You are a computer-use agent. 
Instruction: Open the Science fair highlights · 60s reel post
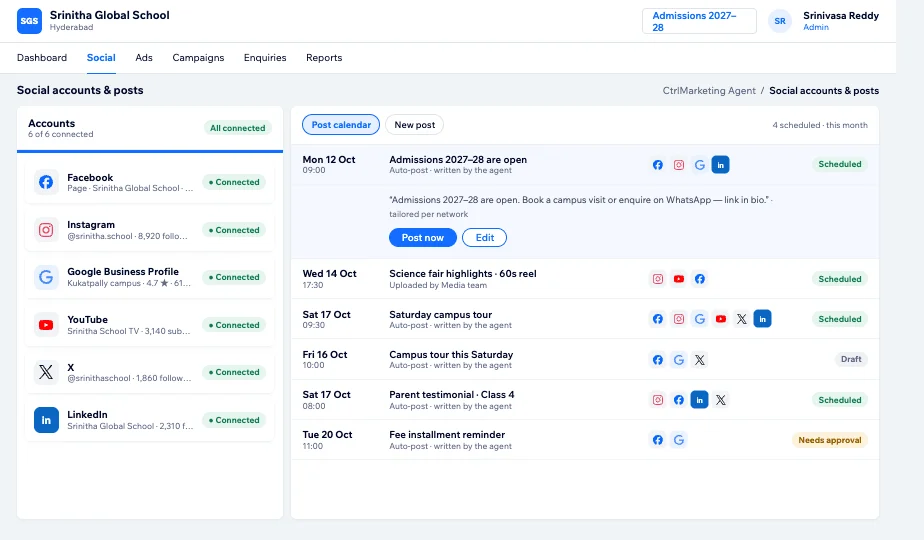tap(463, 274)
